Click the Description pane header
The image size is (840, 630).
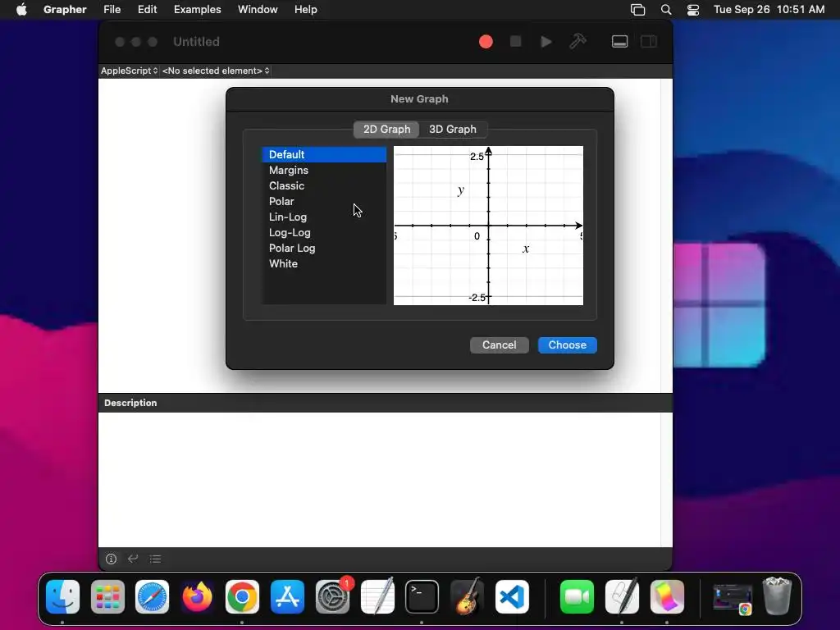pos(386,403)
